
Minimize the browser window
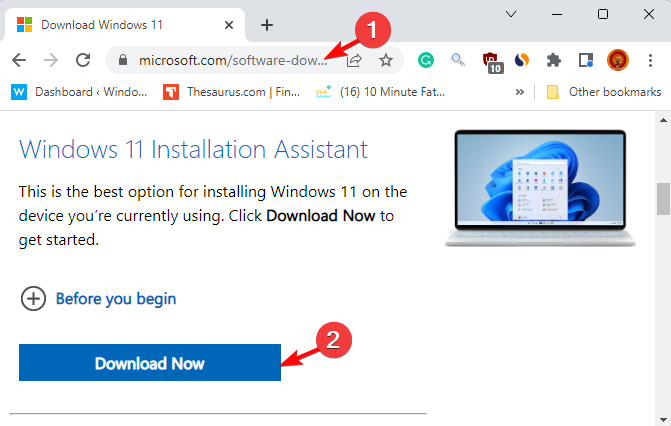point(557,14)
